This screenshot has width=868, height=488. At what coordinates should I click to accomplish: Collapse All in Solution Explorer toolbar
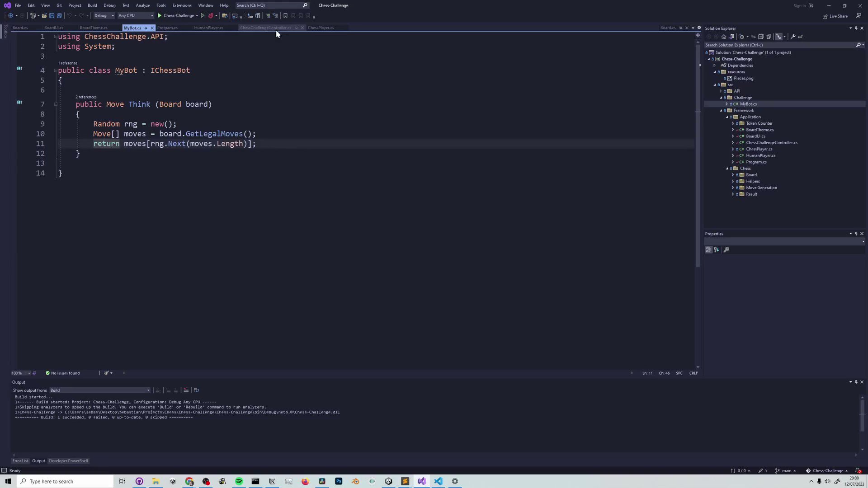pos(760,37)
